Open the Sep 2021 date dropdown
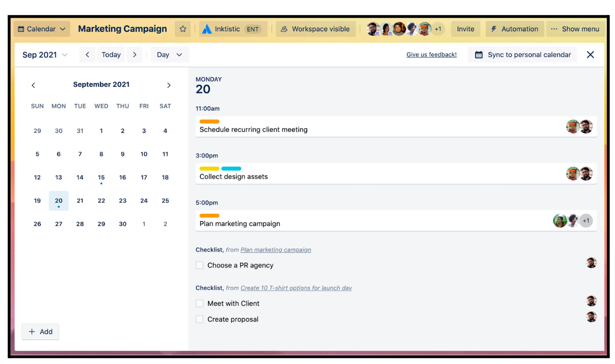Screen dimensions: 615x364 pos(44,54)
